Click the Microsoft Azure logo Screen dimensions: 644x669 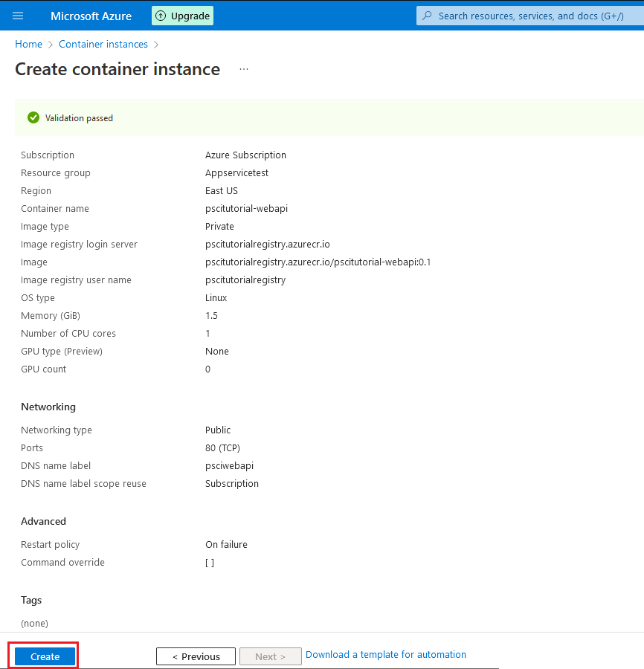90,15
